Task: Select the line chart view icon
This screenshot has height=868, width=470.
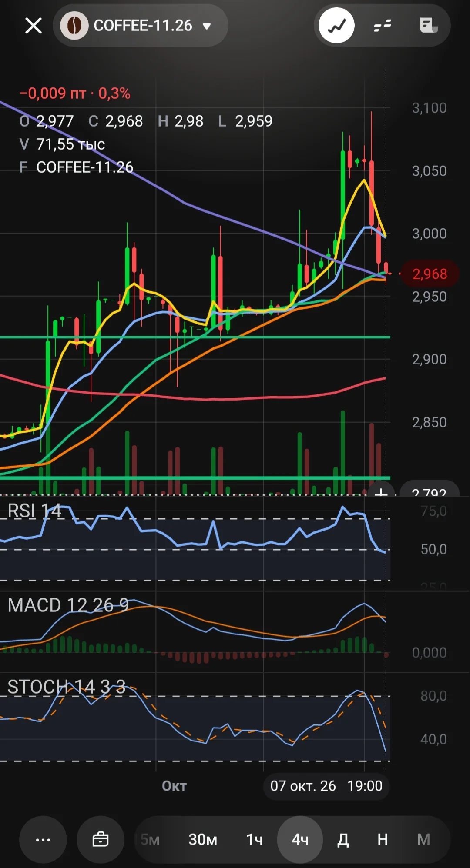Action: pyautogui.click(x=336, y=26)
